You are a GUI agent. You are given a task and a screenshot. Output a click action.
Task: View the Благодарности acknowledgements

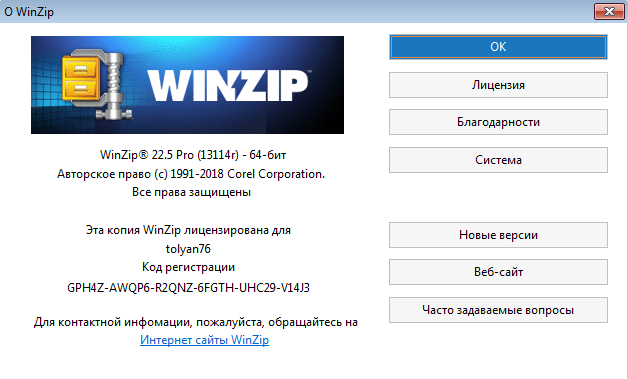pos(498,122)
